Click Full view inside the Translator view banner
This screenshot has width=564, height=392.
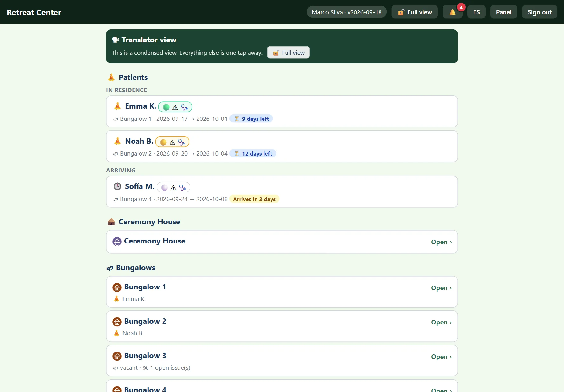point(288,53)
